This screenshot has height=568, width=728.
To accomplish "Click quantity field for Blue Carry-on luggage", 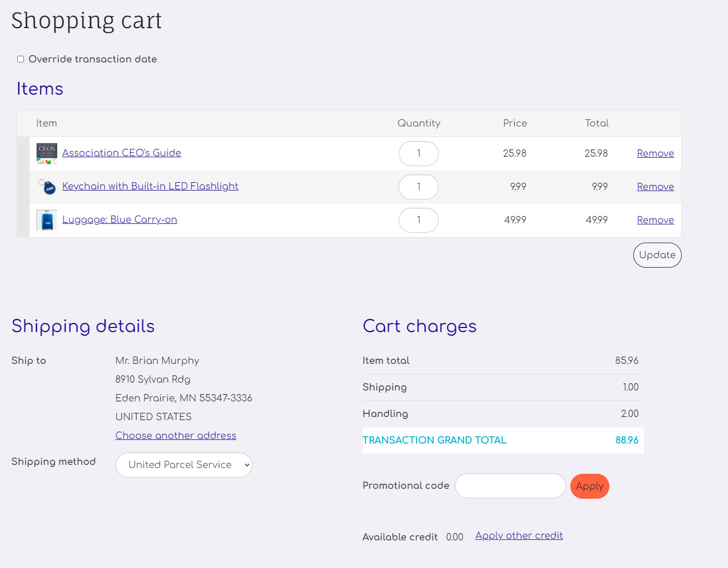I will tap(418, 220).
